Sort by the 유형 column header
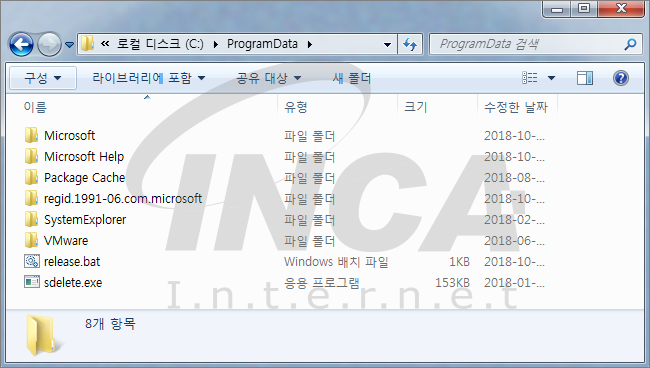Viewport: 650px width, 368px height. point(296,107)
